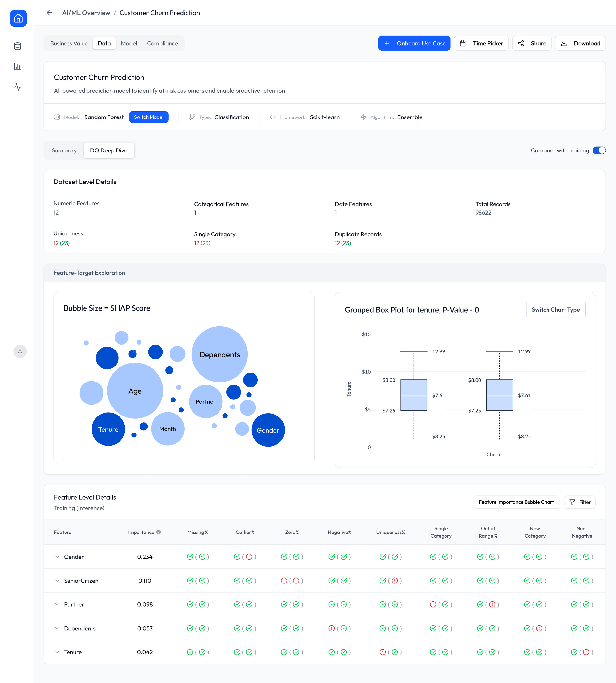Click the Switch Model button
Image resolution: width=616 pixels, height=683 pixels.
click(x=148, y=117)
